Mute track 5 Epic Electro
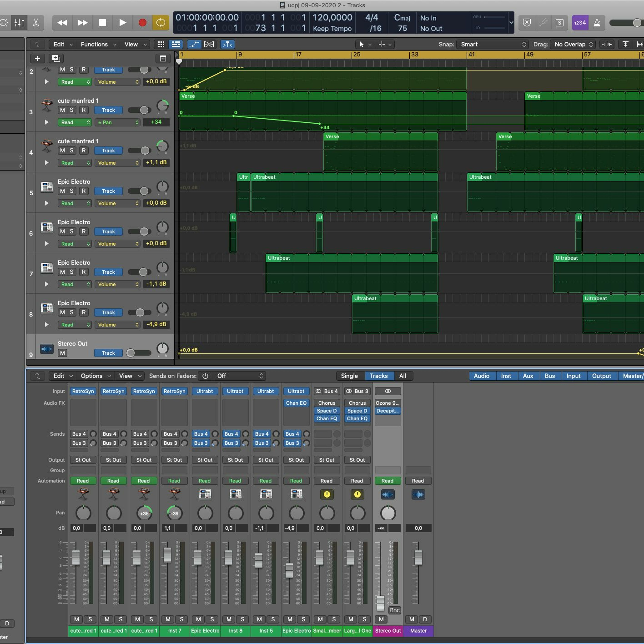The width and height of the screenshot is (644, 644). pos(62,191)
